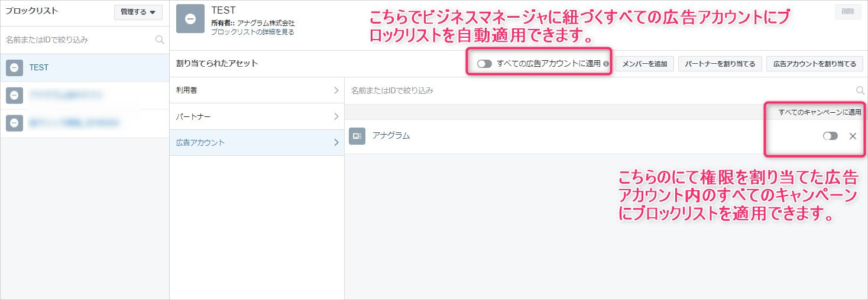The height and width of the screenshot is (300, 868).
Task: Select the 広告アカウント tab
Action: pos(257,142)
